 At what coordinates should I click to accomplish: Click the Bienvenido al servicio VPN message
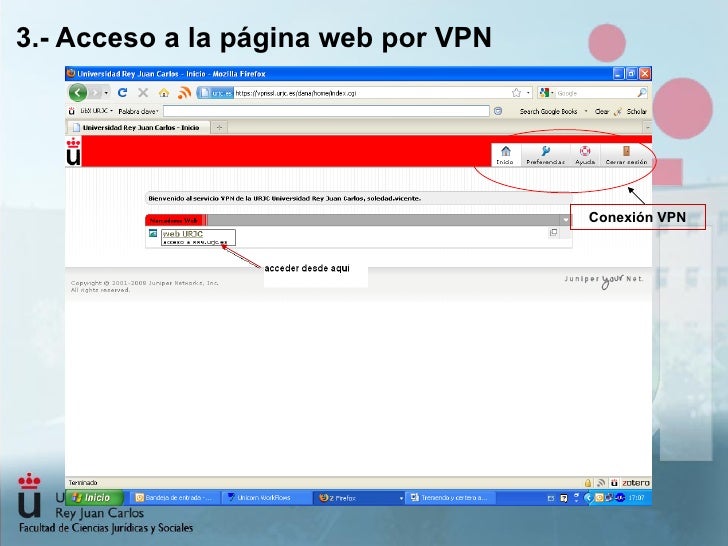coord(285,198)
